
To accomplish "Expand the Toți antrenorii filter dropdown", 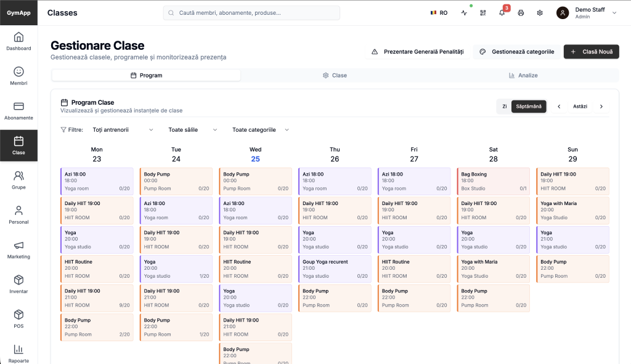I will (123, 130).
